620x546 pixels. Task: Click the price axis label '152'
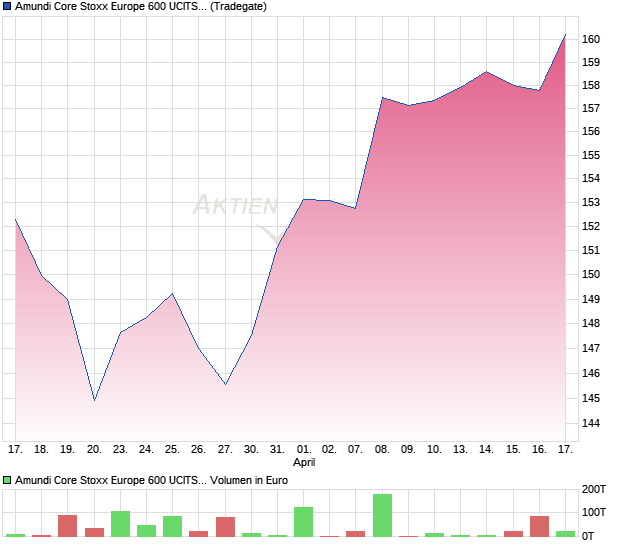pos(591,226)
